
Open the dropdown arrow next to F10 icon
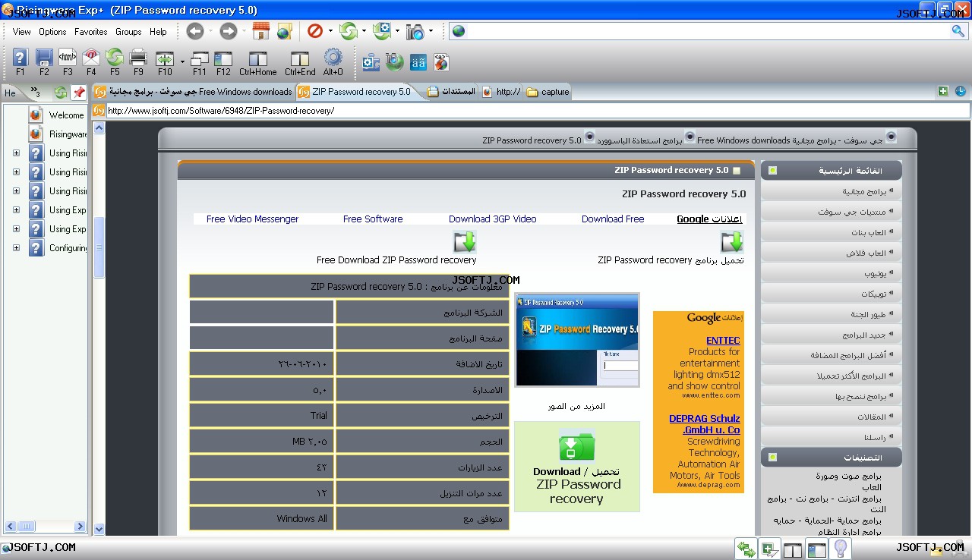click(182, 61)
